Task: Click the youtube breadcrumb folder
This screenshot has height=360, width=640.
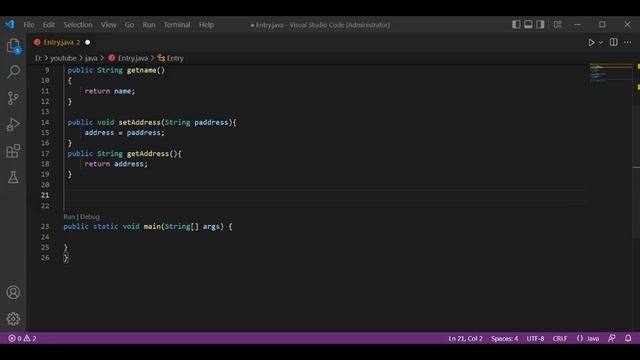Action: click(x=63, y=58)
